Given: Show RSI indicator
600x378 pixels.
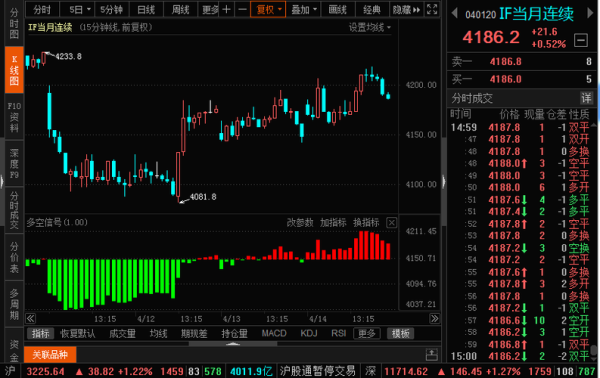Looking at the screenshot, I should 339,333.
